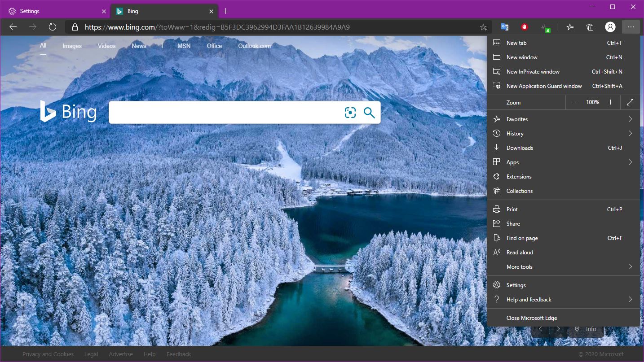Search using an image camera icon

coord(350,113)
